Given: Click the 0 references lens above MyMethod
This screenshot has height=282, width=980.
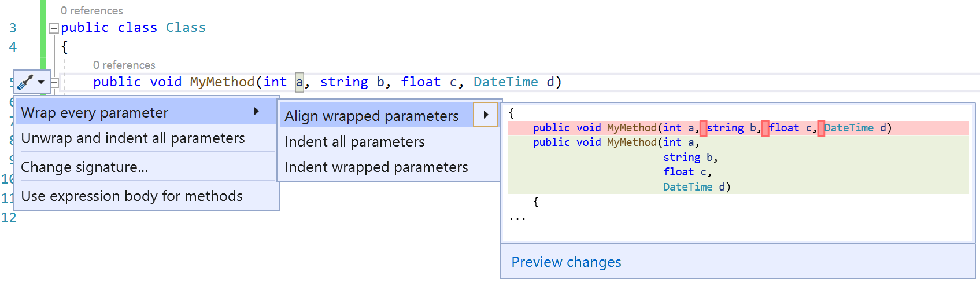Looking at the screenshot, I should 124,65.
